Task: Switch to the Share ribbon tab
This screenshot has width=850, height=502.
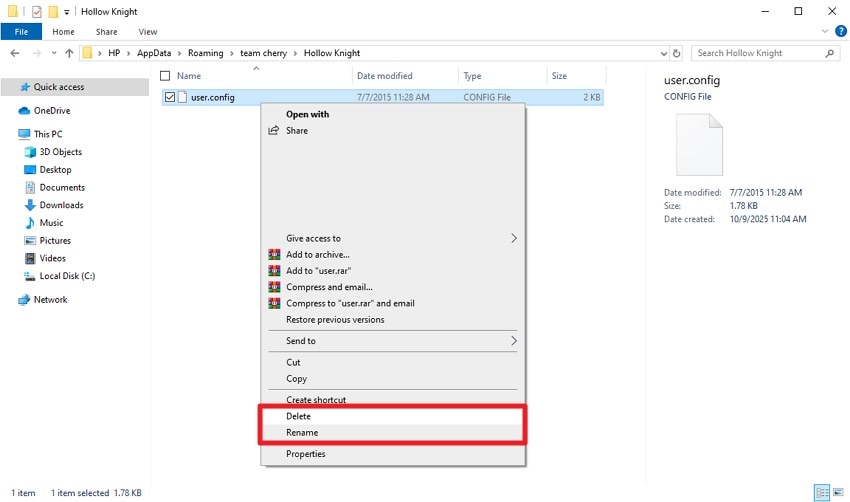Action: (x=106, y=32)
